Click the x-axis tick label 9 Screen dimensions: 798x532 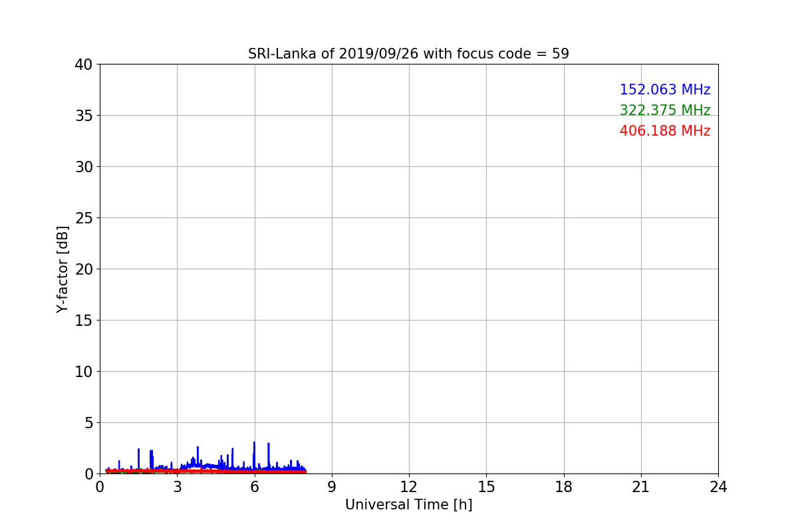pyautogui.click(x=331, y=487)
